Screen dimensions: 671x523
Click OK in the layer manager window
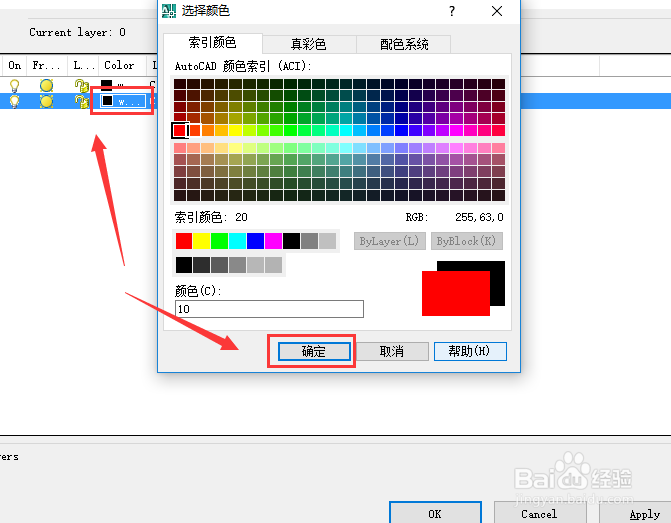pyautogui.click(x=435, y=513)
